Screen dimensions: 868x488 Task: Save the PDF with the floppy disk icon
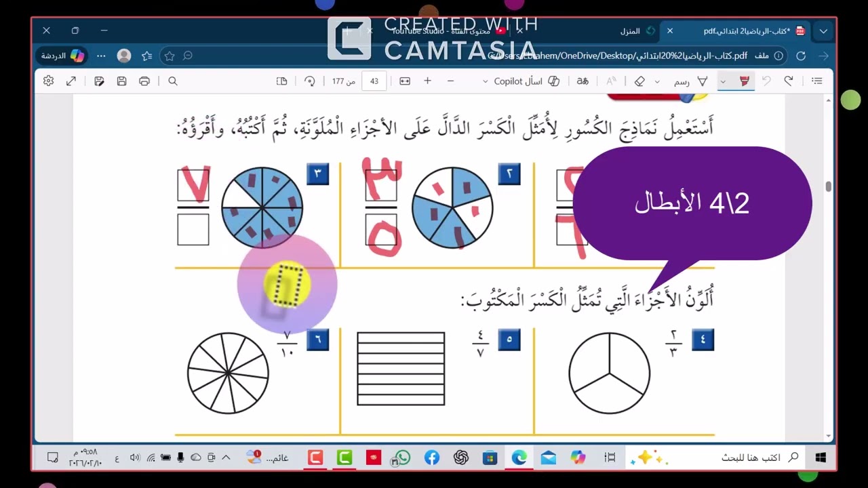pos(122,81)
